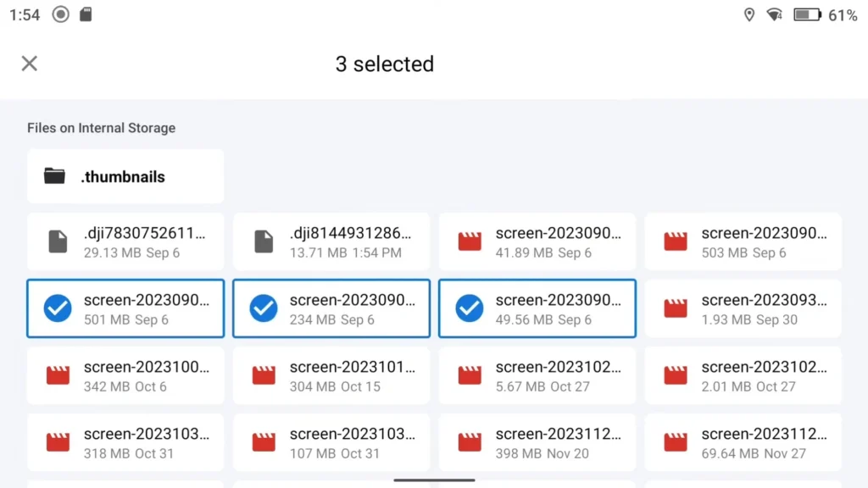Click video icon of 318 MB file
This screenshot has width=868, height=488.
(x=58, y=442)
